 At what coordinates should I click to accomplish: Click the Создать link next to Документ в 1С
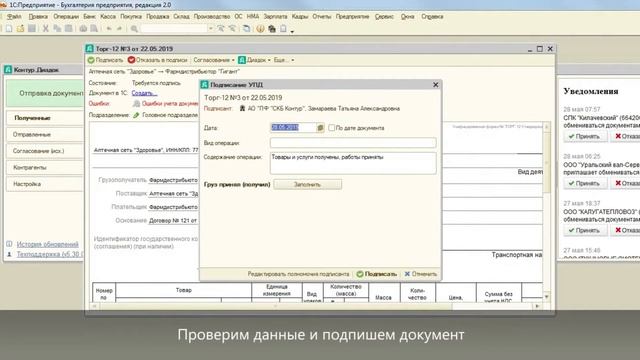click(144, 93)
